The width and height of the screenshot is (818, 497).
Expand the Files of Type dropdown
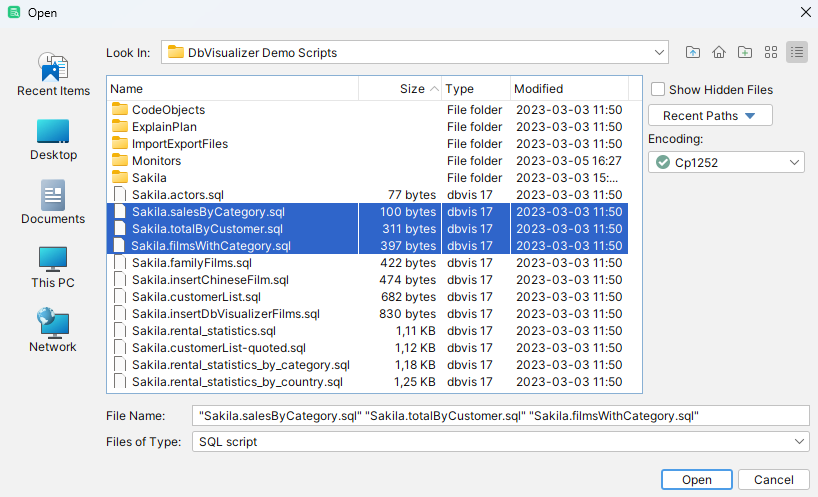click(x=799, y=441)
